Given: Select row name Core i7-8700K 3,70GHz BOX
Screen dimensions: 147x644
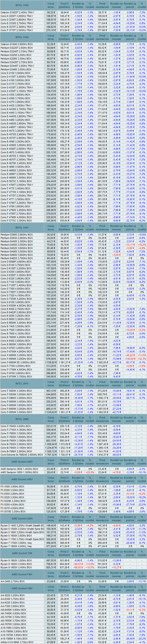Looking at the screenshot, I should click(16, 377).
